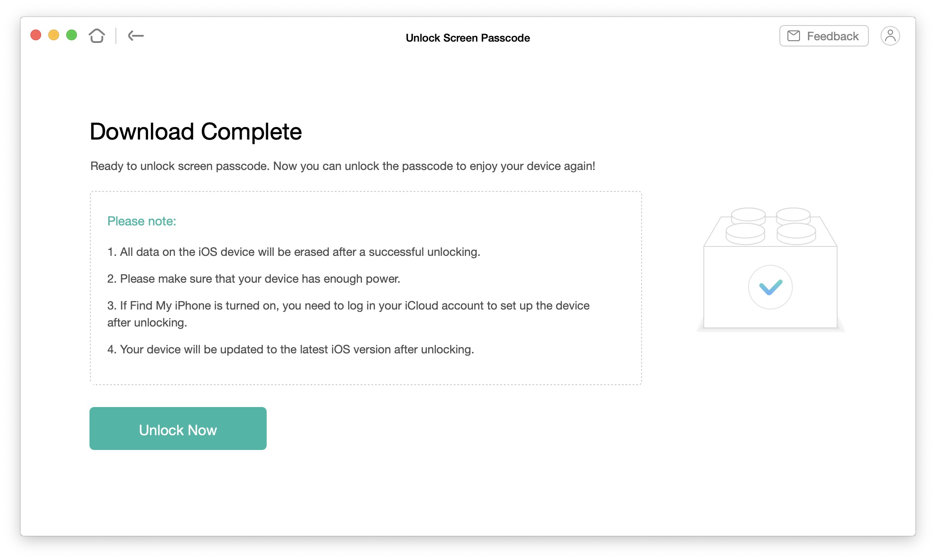This screenshot has height=560, width=936.
Task: Click the envelope icon beside Feedback
Action: point(794,36)
